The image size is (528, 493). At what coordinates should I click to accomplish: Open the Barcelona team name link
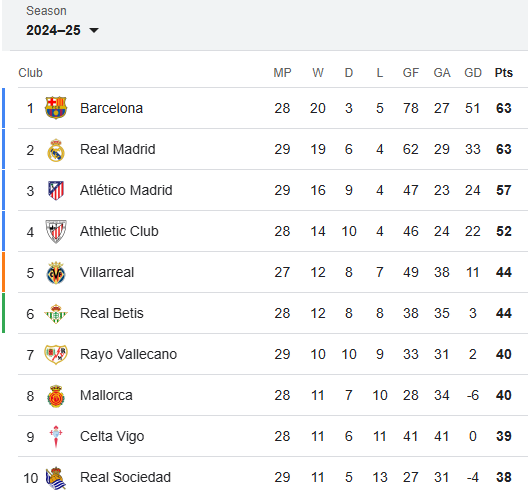click(x=111, y=108)
